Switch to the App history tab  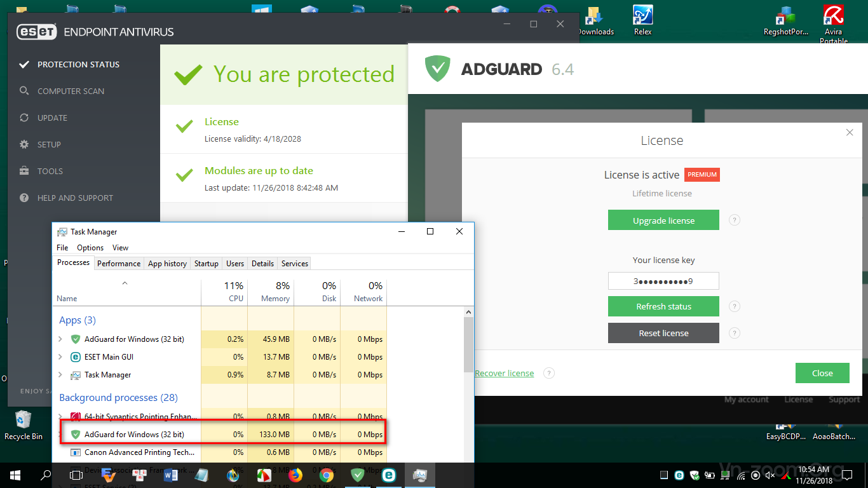pos(167,264)
